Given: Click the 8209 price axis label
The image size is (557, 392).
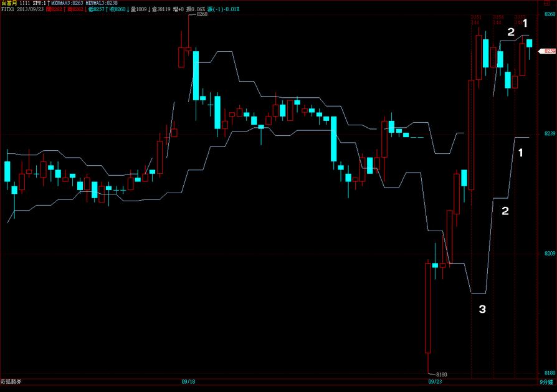Looking at the screenshot, I should tap(547, 254).
